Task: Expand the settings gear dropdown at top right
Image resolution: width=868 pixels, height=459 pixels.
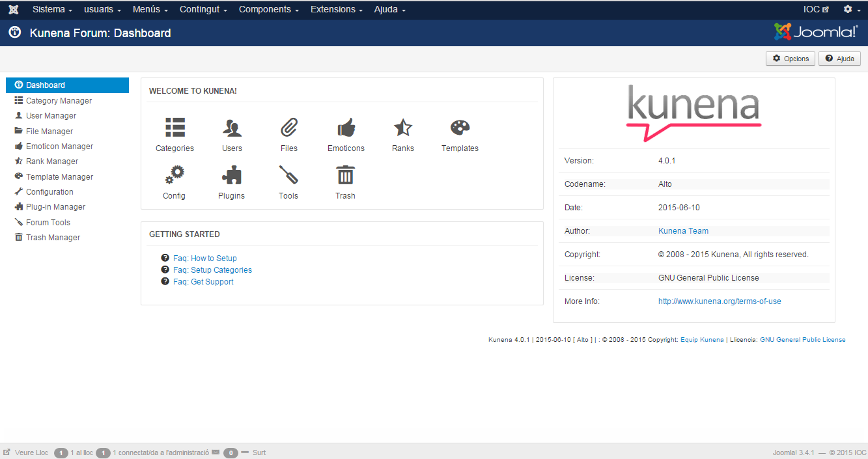Action: (x=850, y=10)
